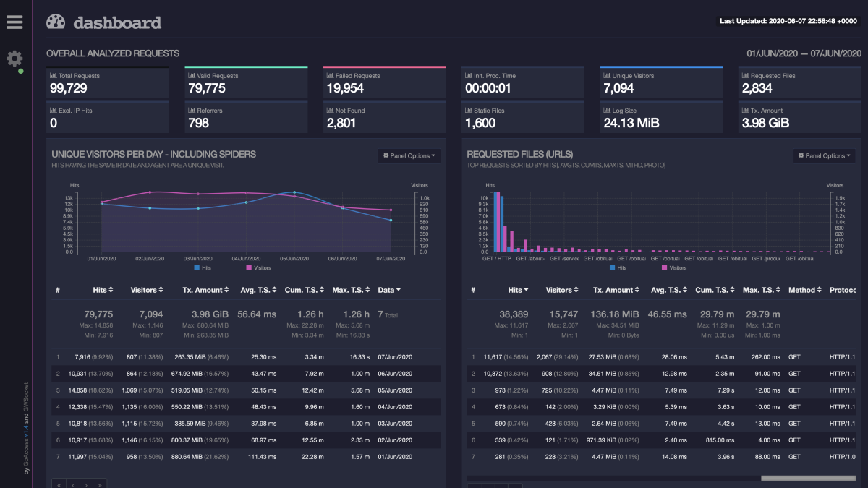The height and width of the screenshot is (488, 868).
Task: Open the hamburger navigation menu
Action: tap(14, 22)
